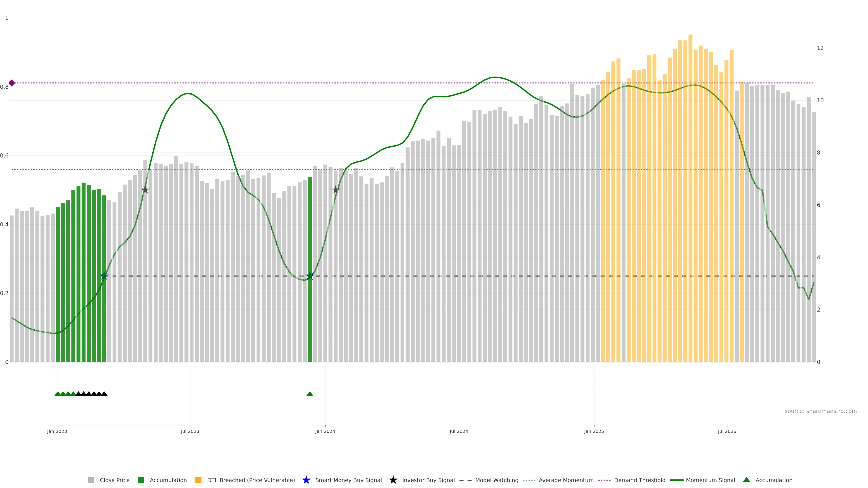This screenshot has height=488, width=868.
Task: Click the Jan 2025 x-axis label
Action: (x=594, y=432)
